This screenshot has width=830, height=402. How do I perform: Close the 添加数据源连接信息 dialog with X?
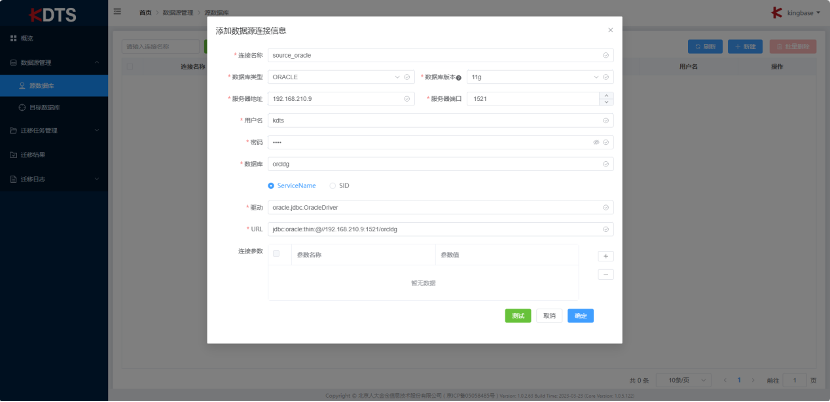coord(610,30)
